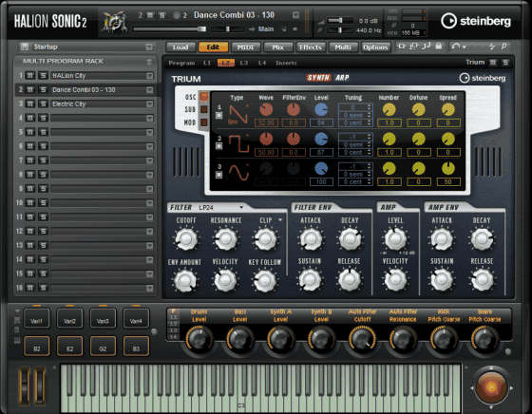Viewport: 532px width, 414px height.
Task: Enable the MOD section toggle
Action: [204, 122]
